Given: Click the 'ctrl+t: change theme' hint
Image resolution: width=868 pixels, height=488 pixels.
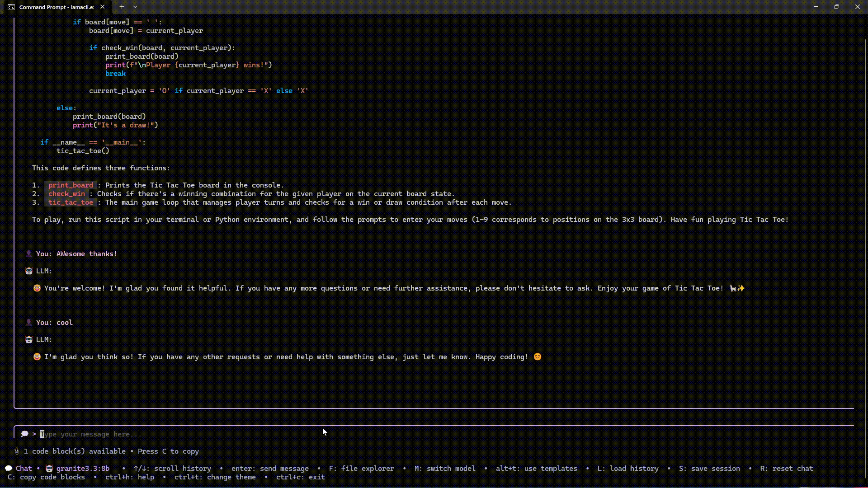Looking at the screenshot, I should pos(215,477).
